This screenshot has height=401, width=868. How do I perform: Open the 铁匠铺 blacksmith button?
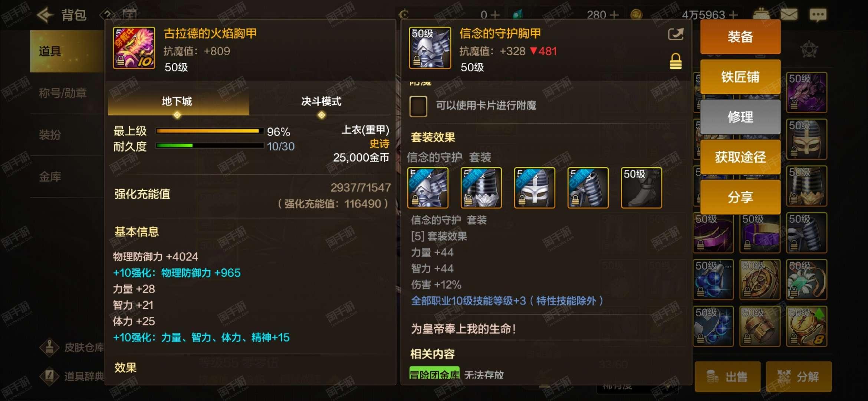click(x=740, y=77)
